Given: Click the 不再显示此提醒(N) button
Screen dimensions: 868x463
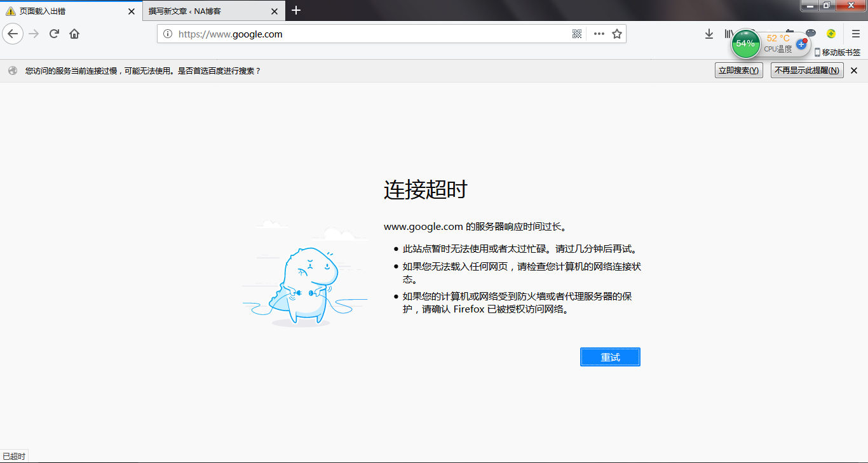Looking at the screenshot, I should (807, 70).
